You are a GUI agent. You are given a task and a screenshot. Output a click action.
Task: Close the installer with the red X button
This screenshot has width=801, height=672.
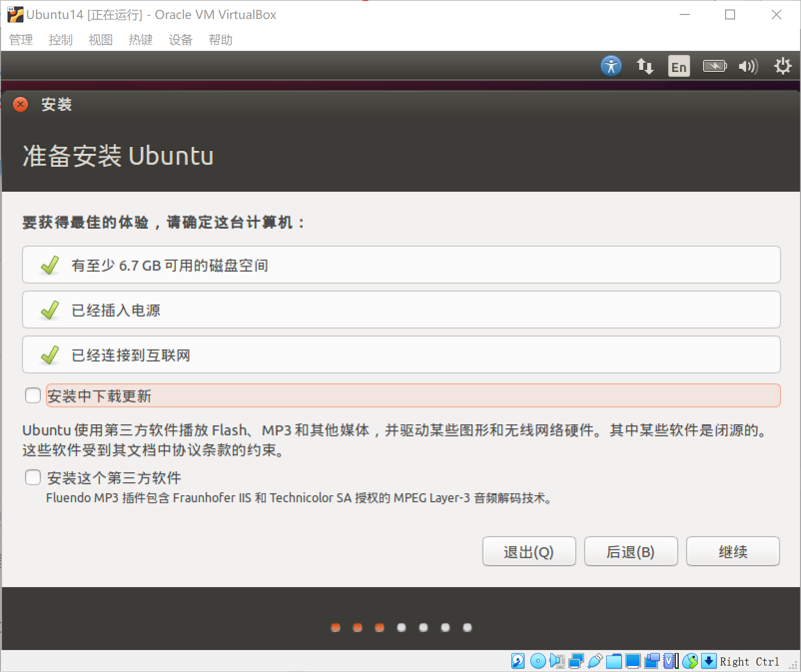[20, 104]
